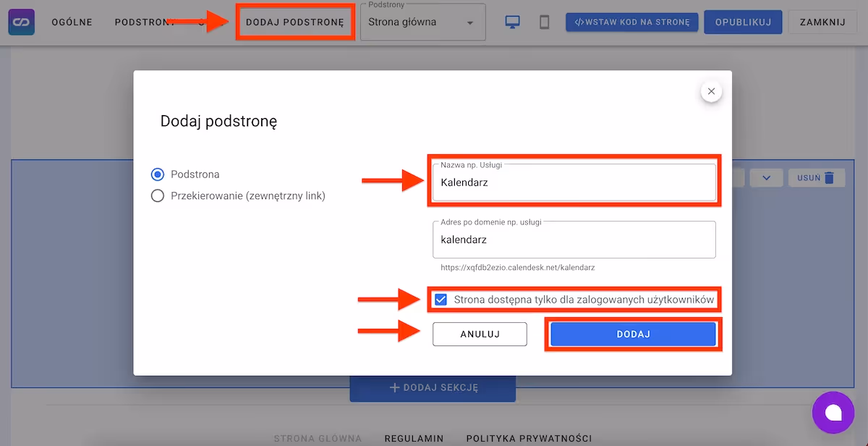Uncheck the logged-in users only checkbox
The height and width of the screenshot is (446, 868).
click(x=441, y=300)
